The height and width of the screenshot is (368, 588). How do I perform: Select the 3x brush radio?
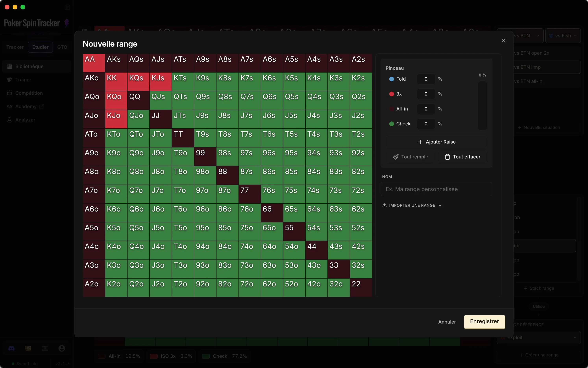coord(391,94)
